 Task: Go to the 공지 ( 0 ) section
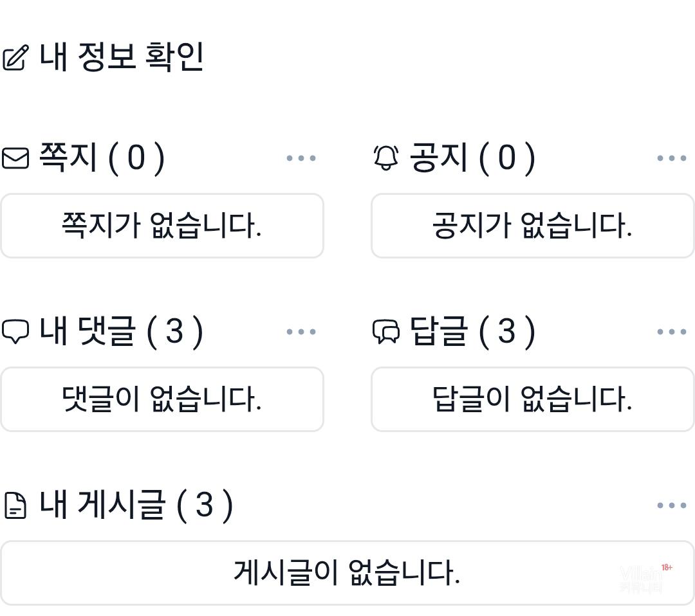click(472, 158)
